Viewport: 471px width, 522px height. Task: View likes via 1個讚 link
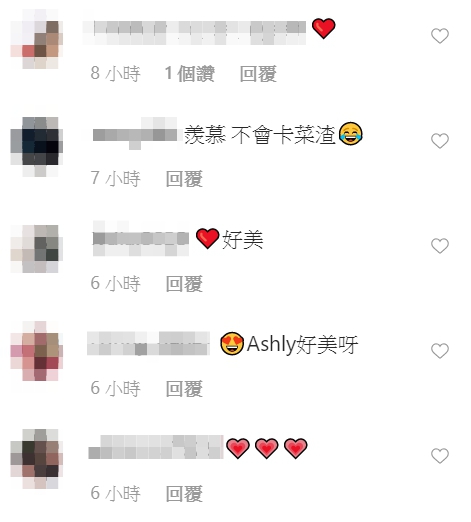(x=190, y=74)
